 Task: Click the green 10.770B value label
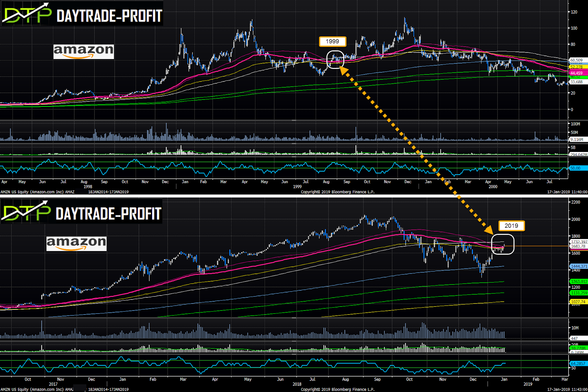(x=578, y=348)
